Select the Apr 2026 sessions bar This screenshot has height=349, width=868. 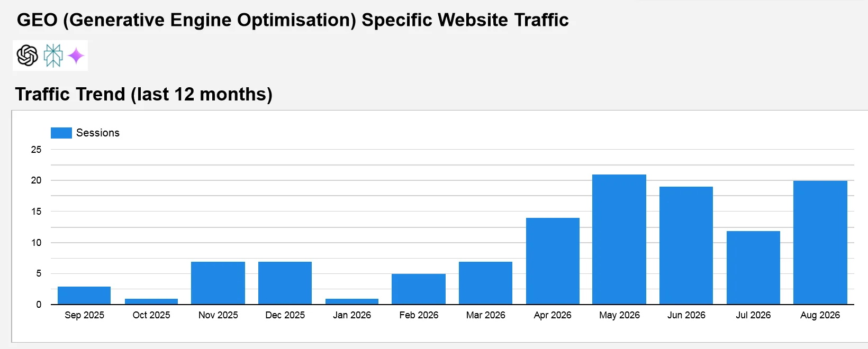tap(553, 261)
